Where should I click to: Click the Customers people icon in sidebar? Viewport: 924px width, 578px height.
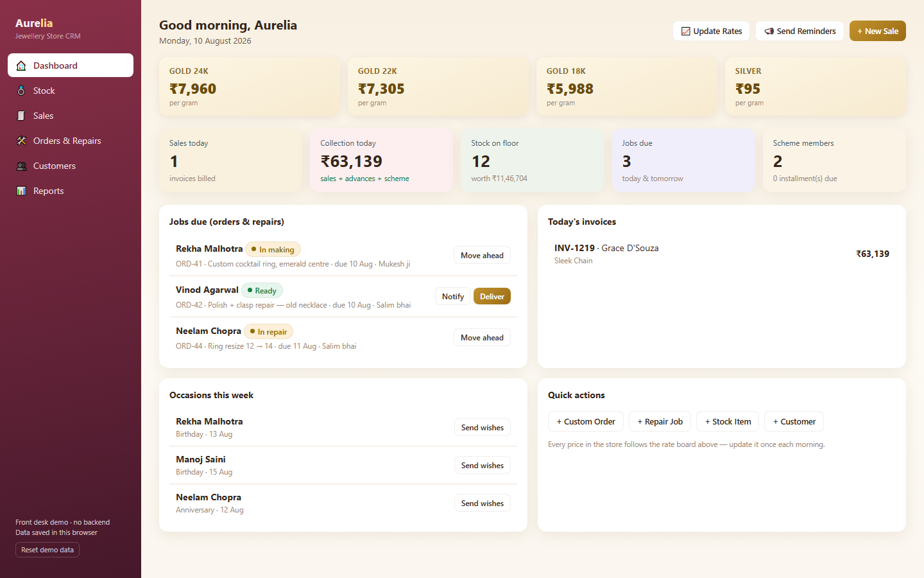[21, 166]
